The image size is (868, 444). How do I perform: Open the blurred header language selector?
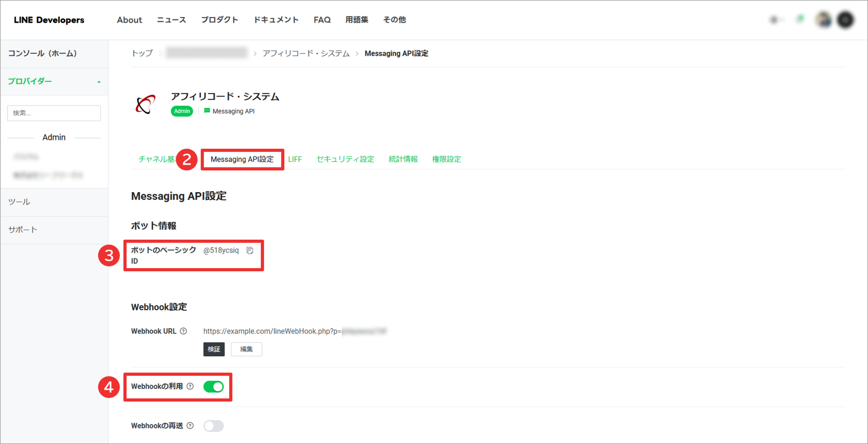pos(776,20)
